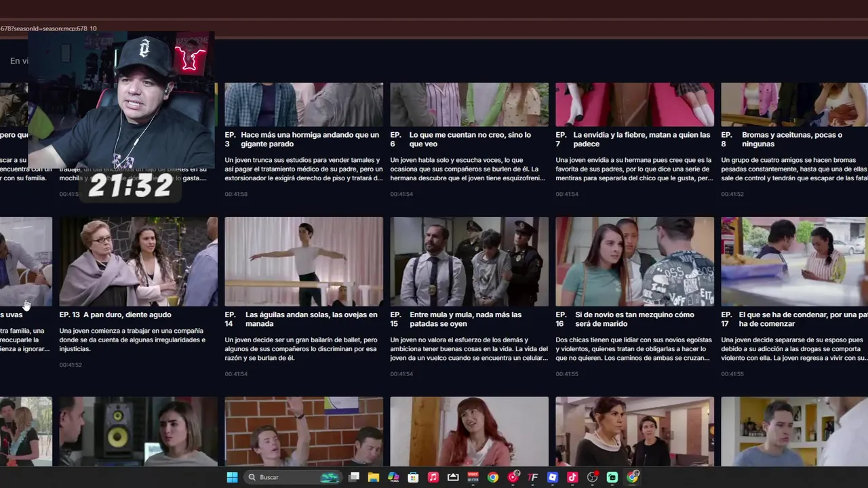The height and width of the screenshot is (488, 868).
Task: Click episode 16 description 'Dos chicas tienen'
Action: click(633, 349)
